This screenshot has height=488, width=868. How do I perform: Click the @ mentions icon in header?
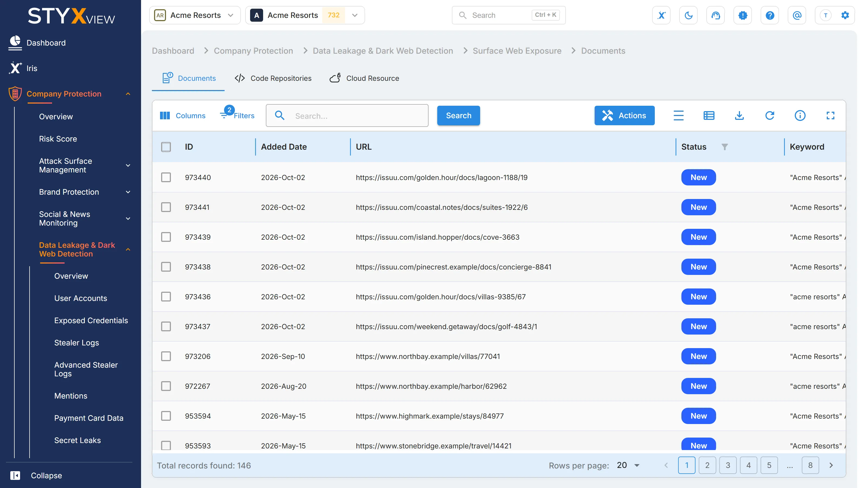797,15
